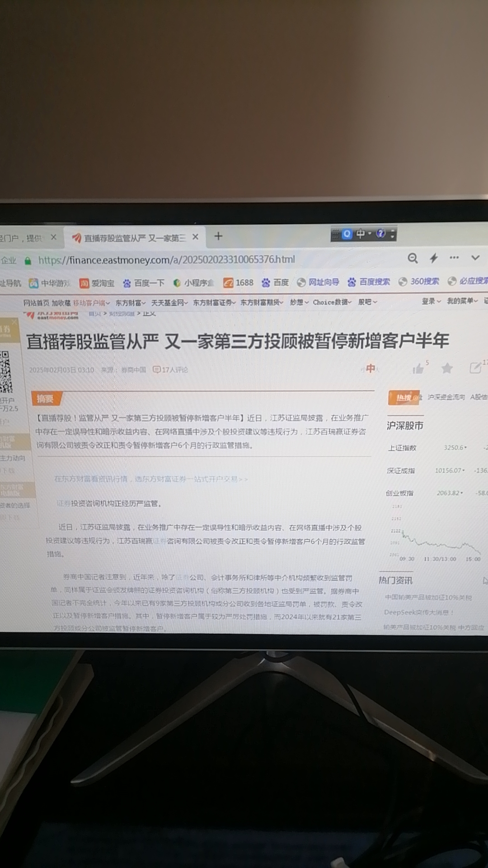Expand the Choice数据 dropdown menu
The height and width of the screenshot is (868, 488).
point(332,302)
